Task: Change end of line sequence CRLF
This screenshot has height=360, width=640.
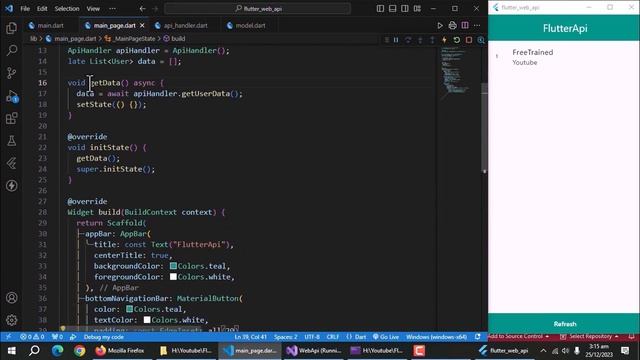Action: tap(333, 337)
